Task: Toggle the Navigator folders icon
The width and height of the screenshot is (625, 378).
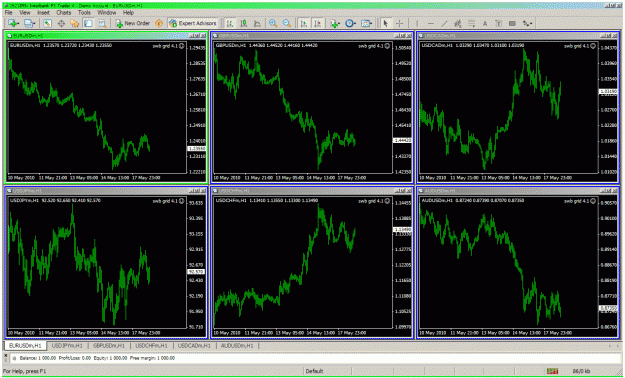Action: [x=75, y=24]
